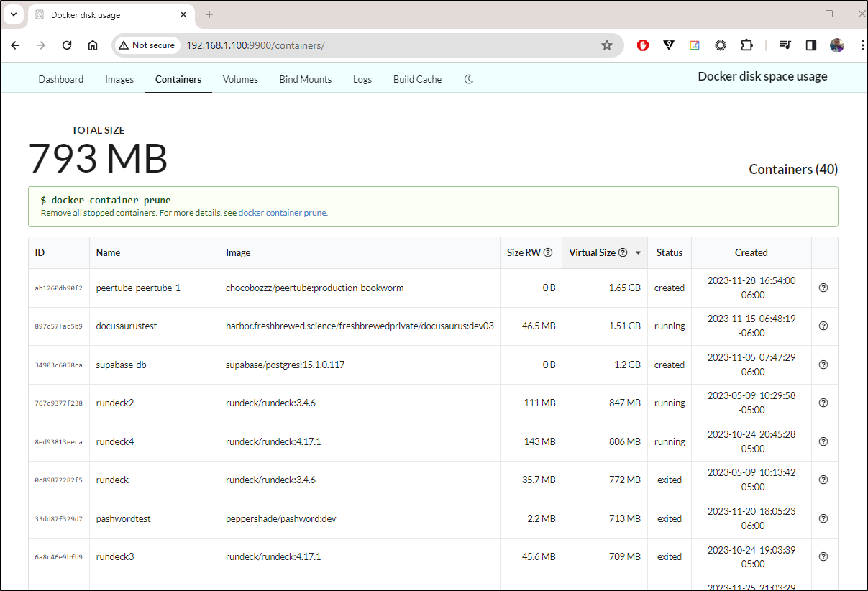Screen dimensions: 868x591
Task: Click help icon for supabase-db row
Action: point(824,365)
